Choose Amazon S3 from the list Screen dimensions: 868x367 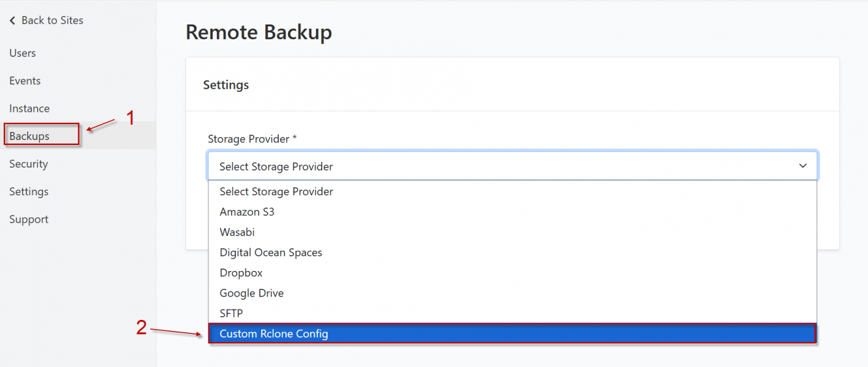(x=512, y=212)
